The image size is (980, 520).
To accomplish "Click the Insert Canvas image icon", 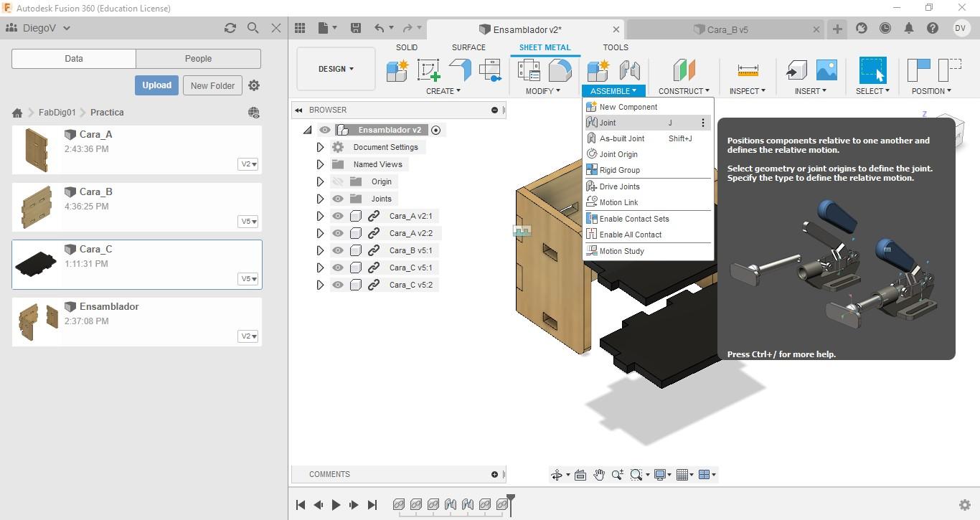I will click(x=826, y=70).
